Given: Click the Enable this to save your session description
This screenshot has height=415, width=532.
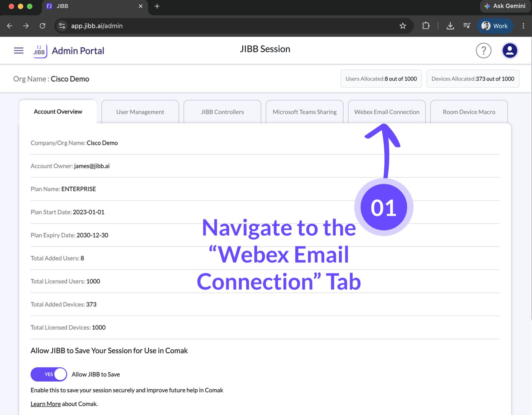Looking at the screenshot, I should coord(127,390).
